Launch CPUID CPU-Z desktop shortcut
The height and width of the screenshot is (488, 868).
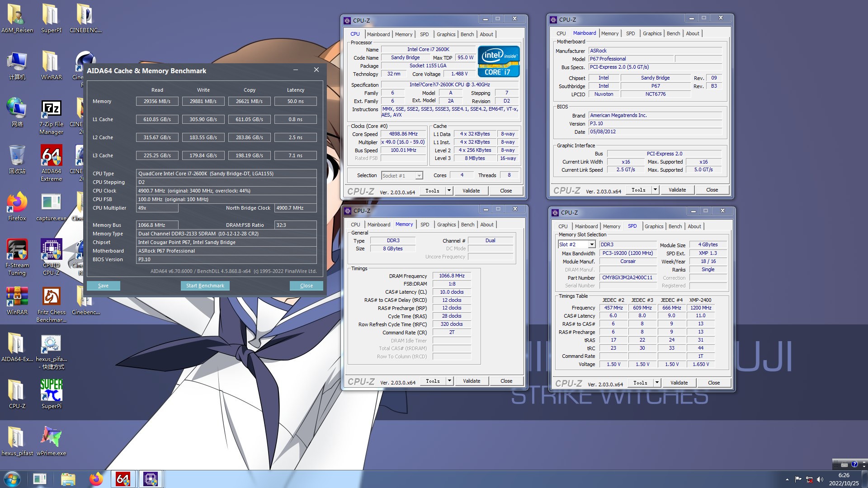tap(51, 257)
